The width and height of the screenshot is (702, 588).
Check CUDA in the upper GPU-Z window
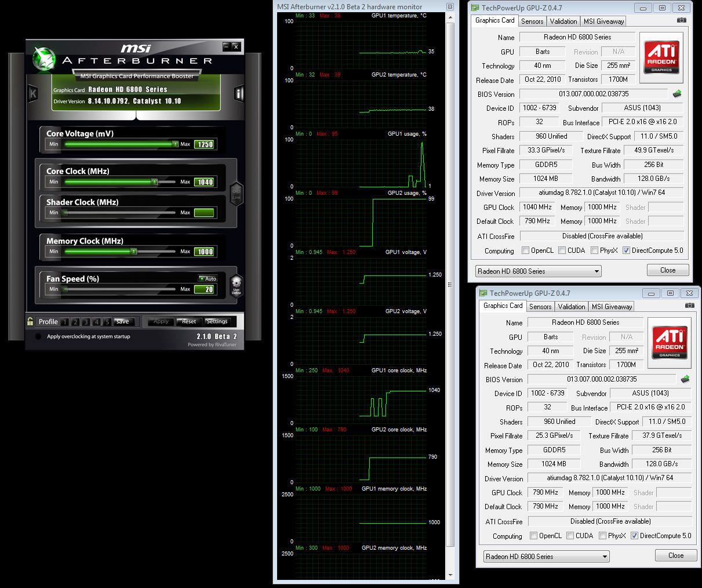point(562,251)
